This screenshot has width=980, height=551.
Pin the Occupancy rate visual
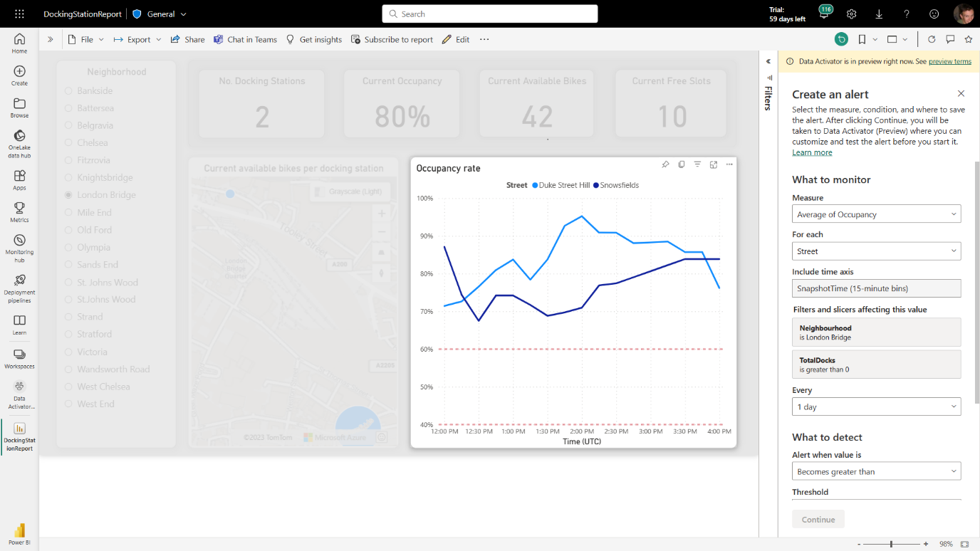point(665,164)
